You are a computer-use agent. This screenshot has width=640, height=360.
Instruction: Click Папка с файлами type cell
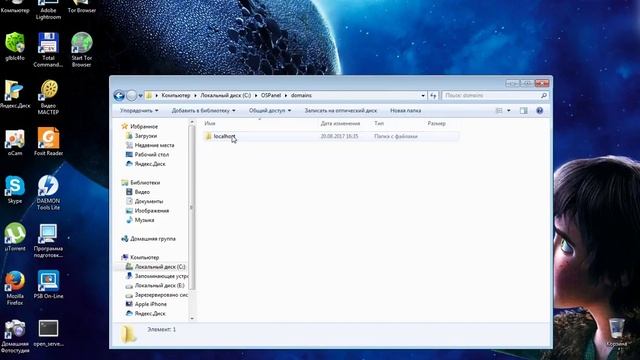coord(396,136)
